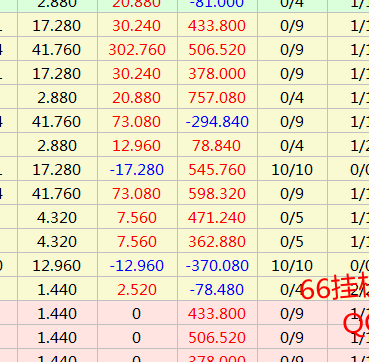Select the red 757.080 cell

tap(217, 98)
